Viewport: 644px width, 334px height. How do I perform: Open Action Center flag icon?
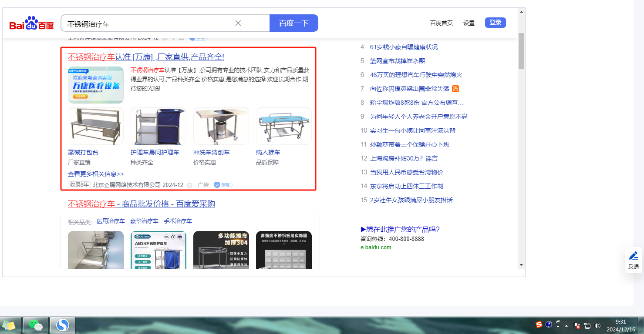click(x=577, y=325)
